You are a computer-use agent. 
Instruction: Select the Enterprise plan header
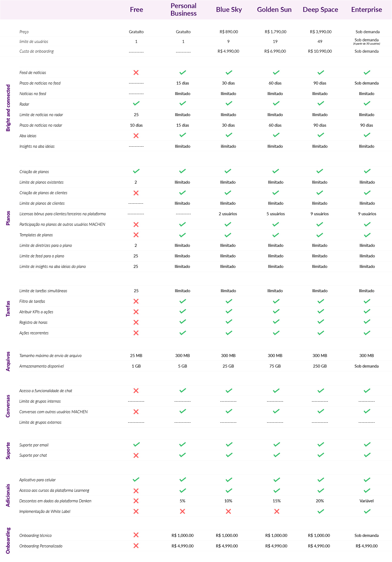367,10
